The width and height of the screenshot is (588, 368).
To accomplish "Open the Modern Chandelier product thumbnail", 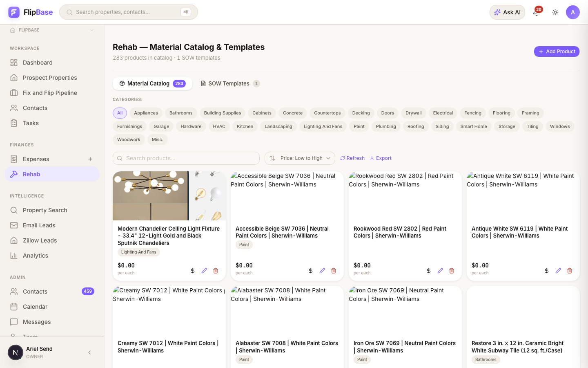I will 169,196.
